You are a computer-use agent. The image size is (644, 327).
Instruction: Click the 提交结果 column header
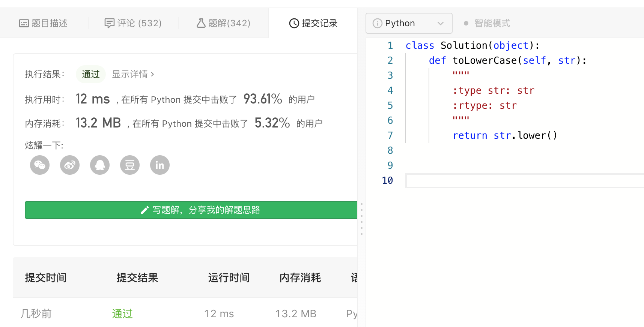137,277
